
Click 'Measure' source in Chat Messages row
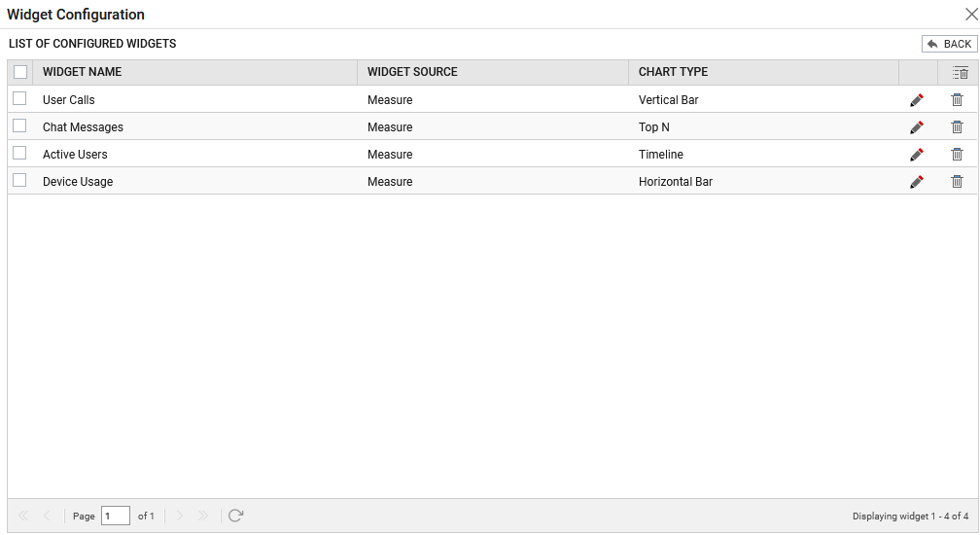point(390,127)
